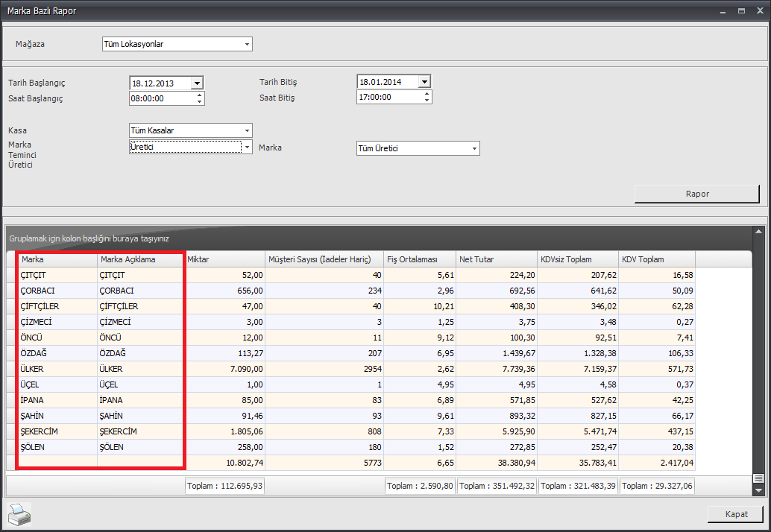
Task: Click the grid scrollbar down arrow
Action: coord(758,490)
